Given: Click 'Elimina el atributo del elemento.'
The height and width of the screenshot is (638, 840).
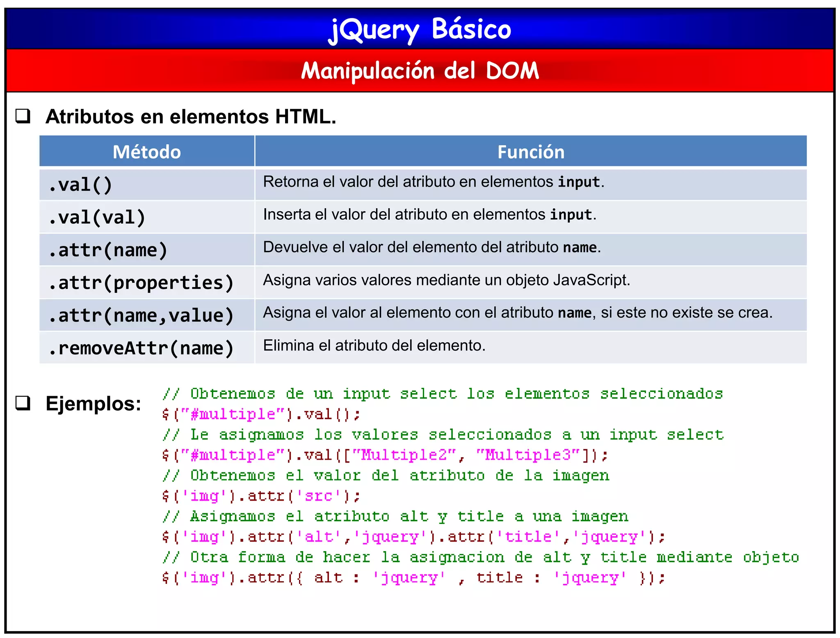Looking at the screenshot, I should 374,345.
